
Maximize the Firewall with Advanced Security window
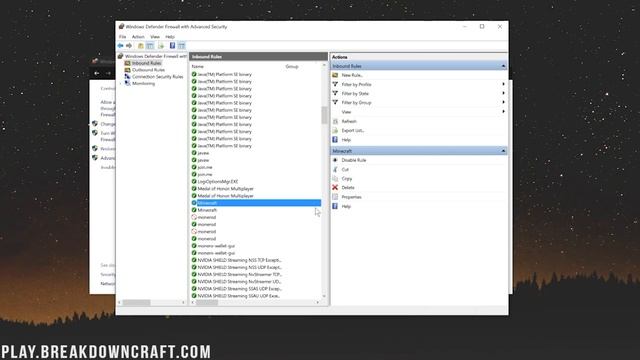pyautogui.click(x=482, y=27)
